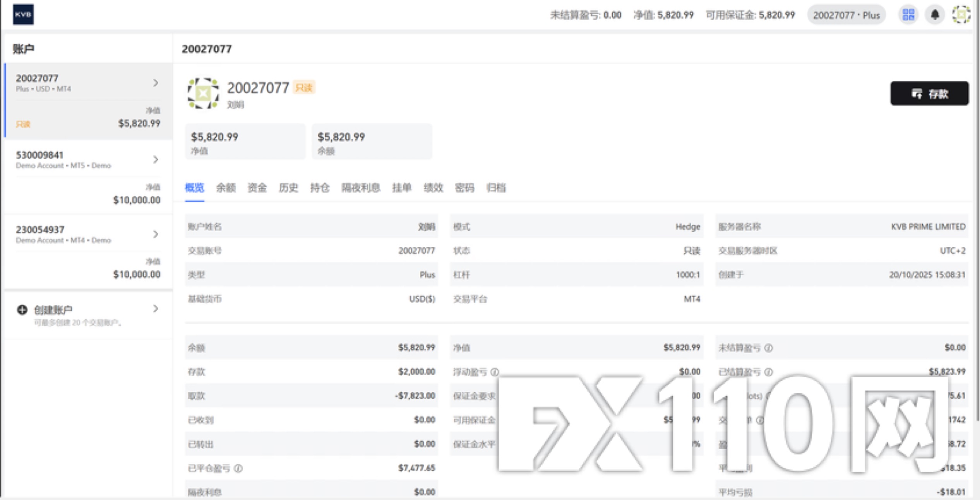
Task: Switch to the 持仓 tab
Action: tap(320, 188)
